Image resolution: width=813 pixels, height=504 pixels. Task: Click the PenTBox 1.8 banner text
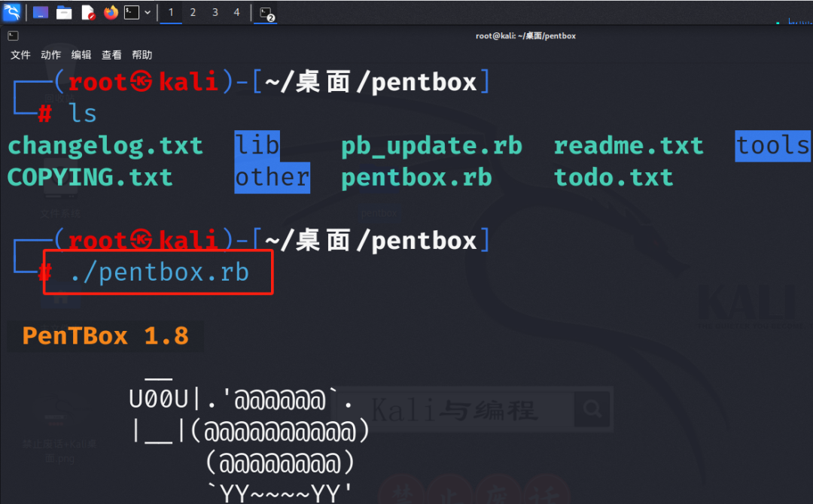tap(105, 336)
